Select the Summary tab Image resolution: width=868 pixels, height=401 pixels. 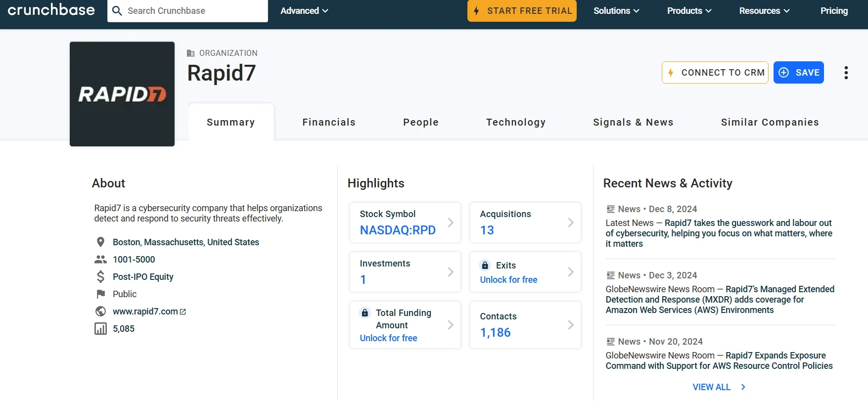click(231, 122)
